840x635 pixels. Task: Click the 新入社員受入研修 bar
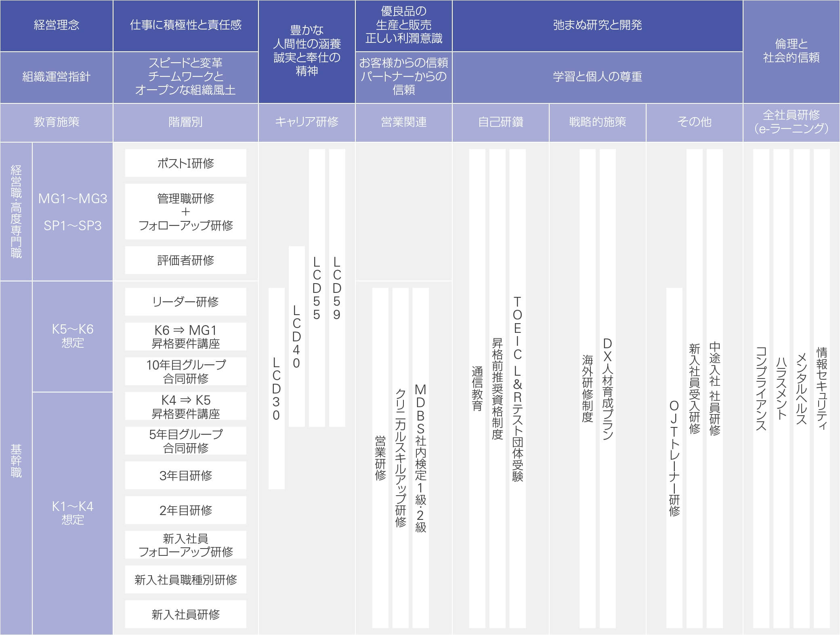[x=695, y=389]
